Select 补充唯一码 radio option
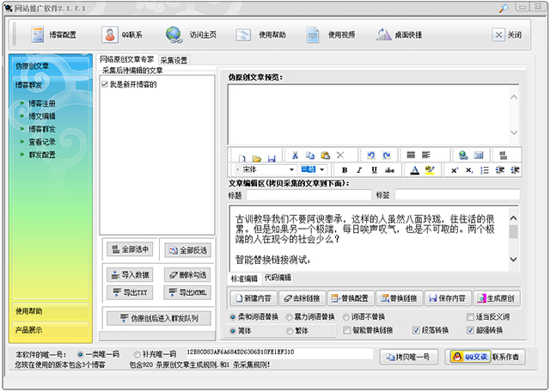This screenshot has height=392, width=550. (x=137, y=354)
